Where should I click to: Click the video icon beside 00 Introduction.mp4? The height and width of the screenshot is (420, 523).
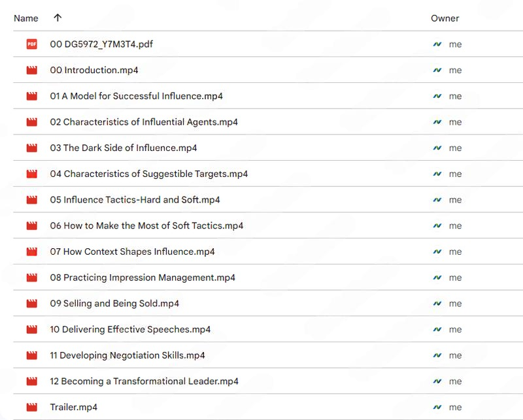[31, 70]
